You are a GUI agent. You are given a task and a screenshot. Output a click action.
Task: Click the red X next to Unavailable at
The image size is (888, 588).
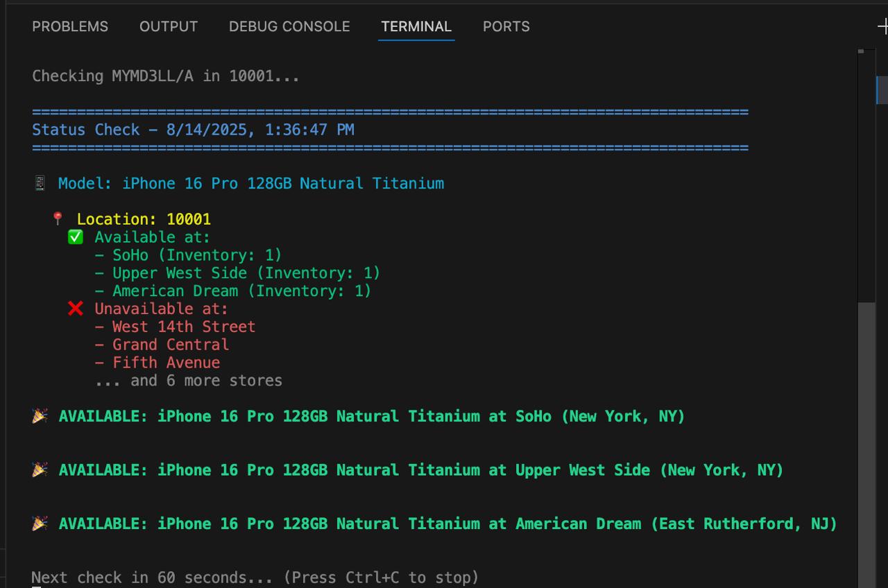[x=76, y=309]
